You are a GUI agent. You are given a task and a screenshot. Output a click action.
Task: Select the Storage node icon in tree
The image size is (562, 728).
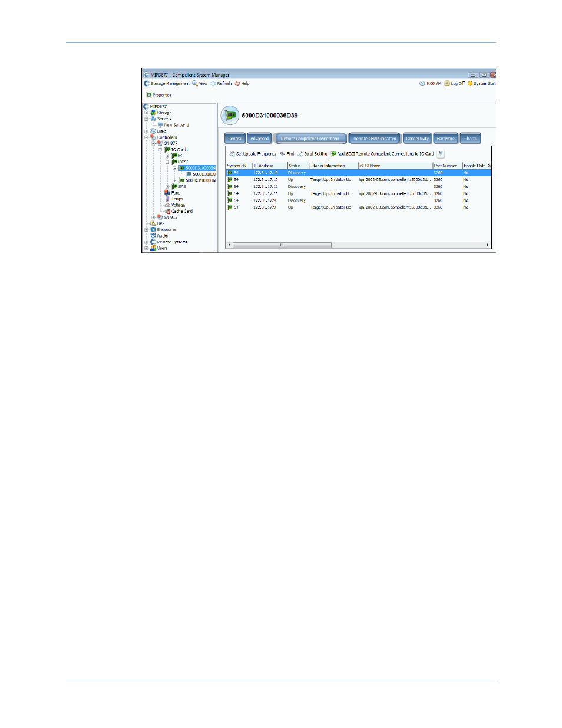click(153, 113)
